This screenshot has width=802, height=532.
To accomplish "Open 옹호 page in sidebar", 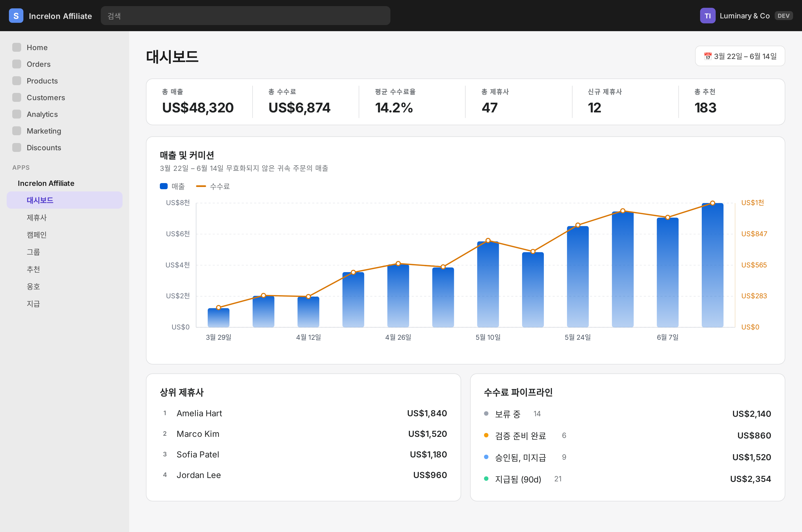I will pos(65,286).
